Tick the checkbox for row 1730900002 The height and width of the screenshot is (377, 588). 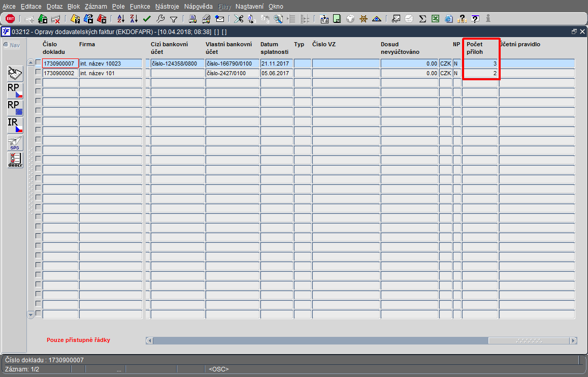38,72
